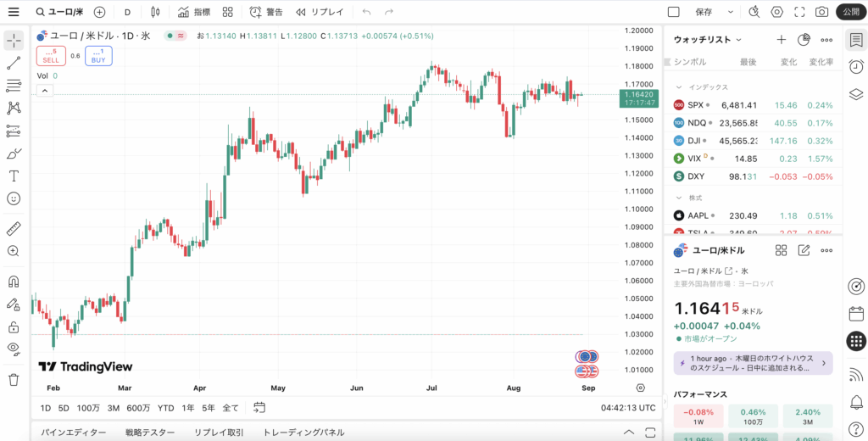Screen dimensions: 868x441
Task: Redo the last chart action
Action: click(x=389, y=12)
